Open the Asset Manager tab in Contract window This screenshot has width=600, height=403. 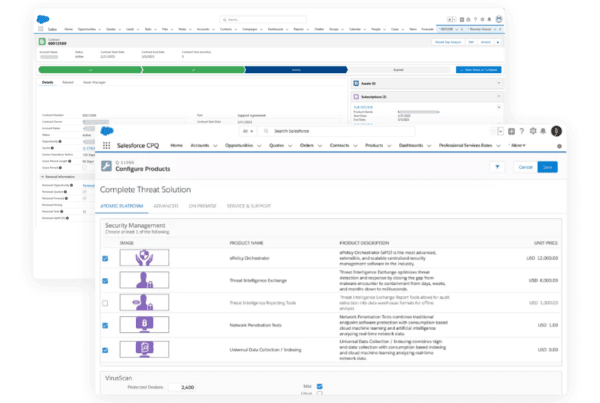(x=94, y=82)
